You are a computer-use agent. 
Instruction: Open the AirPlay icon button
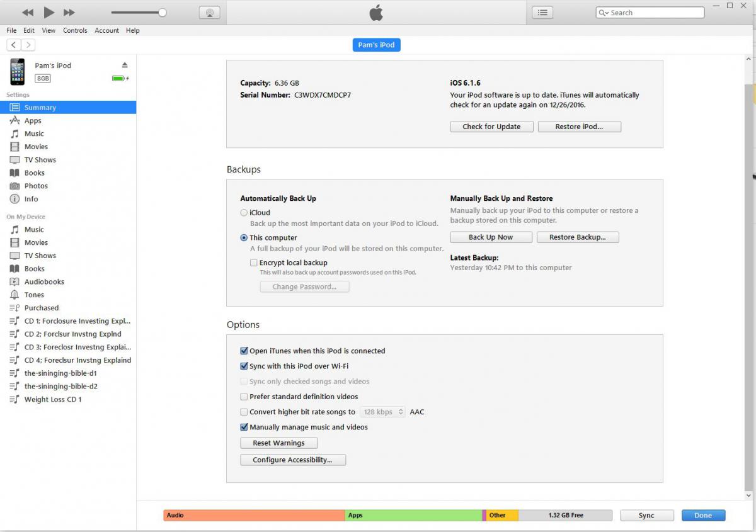[x=209, y=13]
